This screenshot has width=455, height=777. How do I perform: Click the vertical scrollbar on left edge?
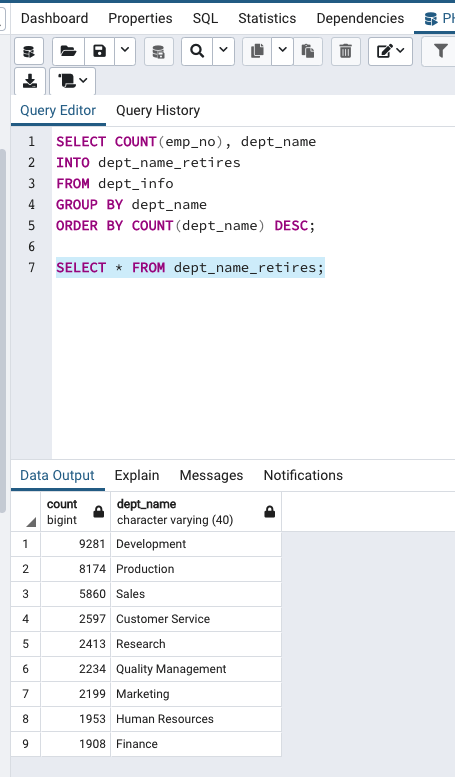(x=2, y=330)
